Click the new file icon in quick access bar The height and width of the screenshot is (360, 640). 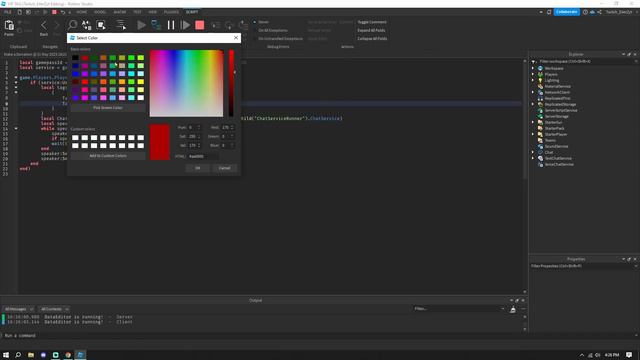click(19, 12)
